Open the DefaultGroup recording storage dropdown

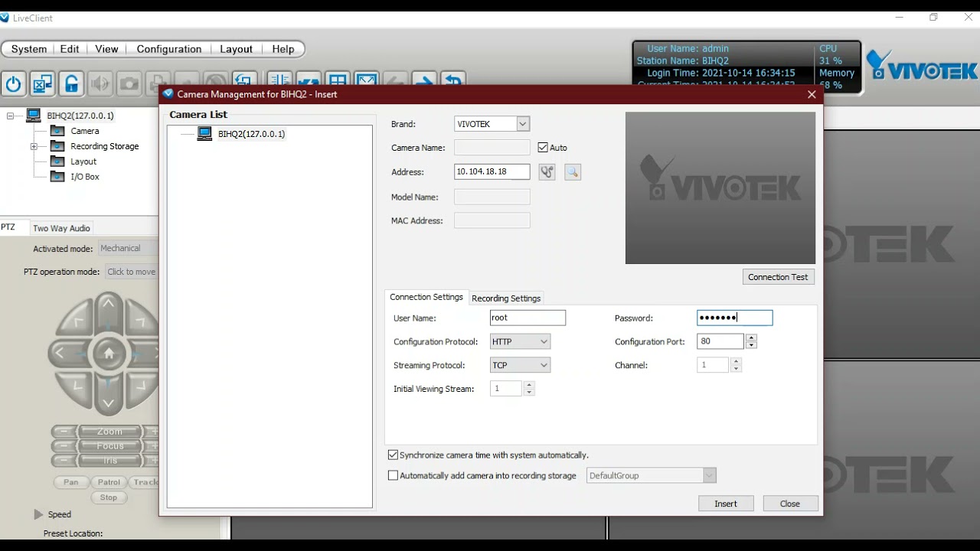pos(652,475)
